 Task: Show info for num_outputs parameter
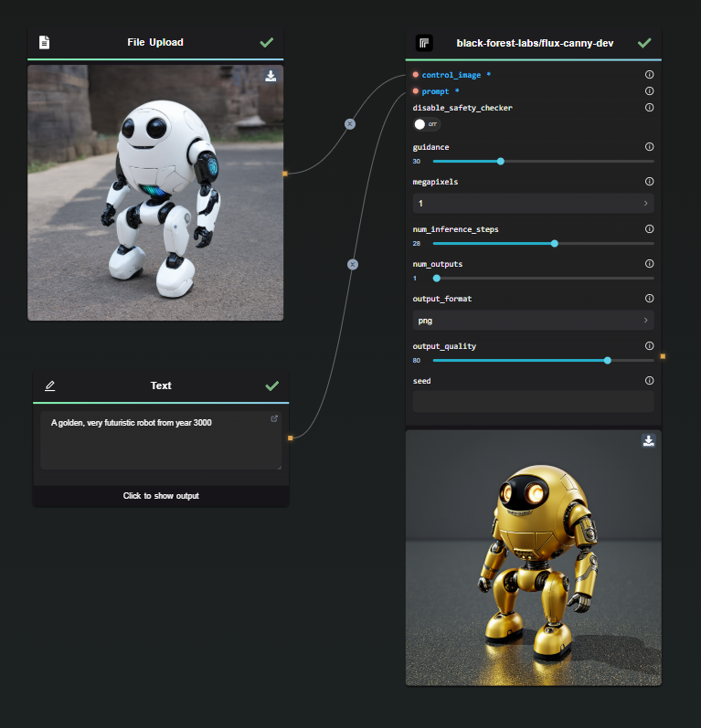coord(650,264)
